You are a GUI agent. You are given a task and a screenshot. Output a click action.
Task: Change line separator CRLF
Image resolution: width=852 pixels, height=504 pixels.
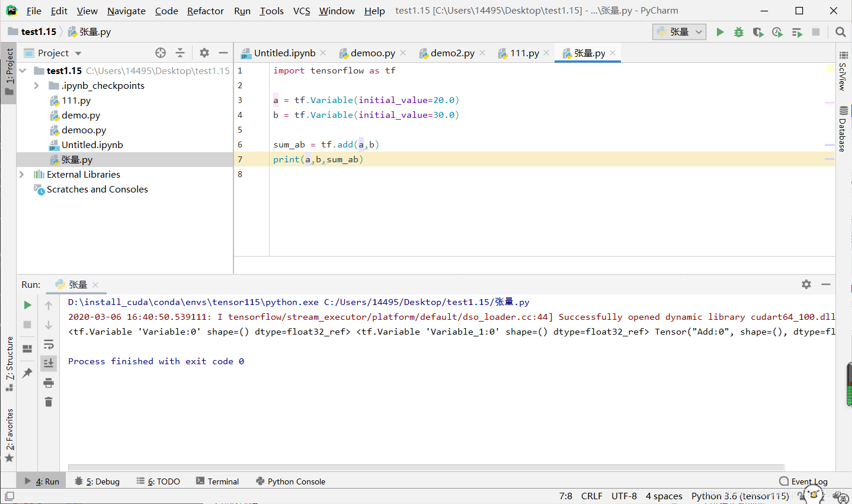592,496
